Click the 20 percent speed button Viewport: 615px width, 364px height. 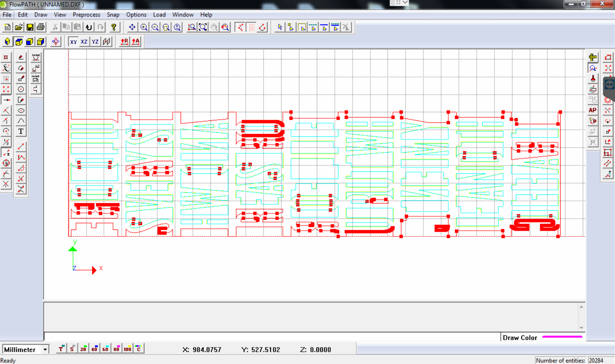[x=83, y=349]
